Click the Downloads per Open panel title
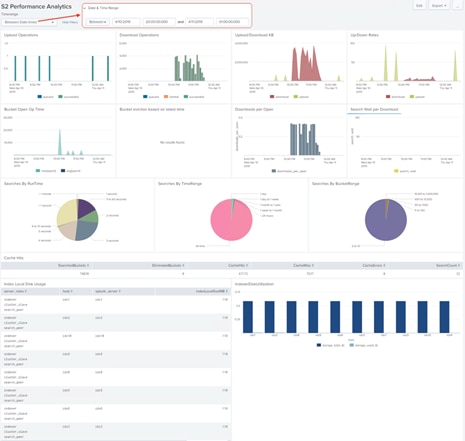 click(254, 109)
